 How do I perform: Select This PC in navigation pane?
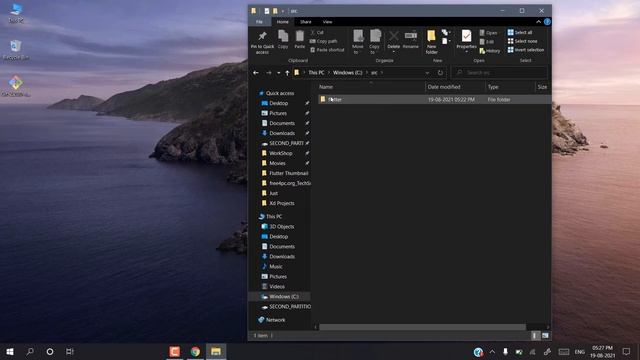[x=273, y=216]
